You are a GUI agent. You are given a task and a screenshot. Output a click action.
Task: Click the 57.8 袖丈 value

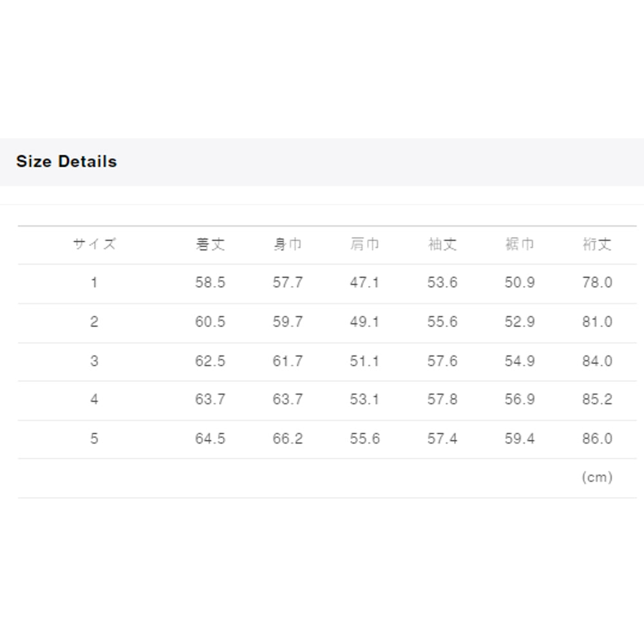point(442,400)
